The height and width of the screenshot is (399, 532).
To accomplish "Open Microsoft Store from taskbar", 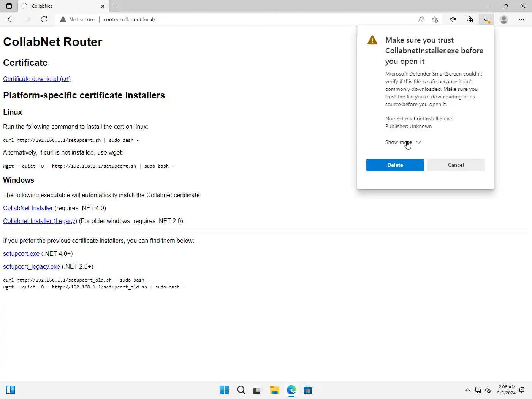I will [x=308, y=390].
